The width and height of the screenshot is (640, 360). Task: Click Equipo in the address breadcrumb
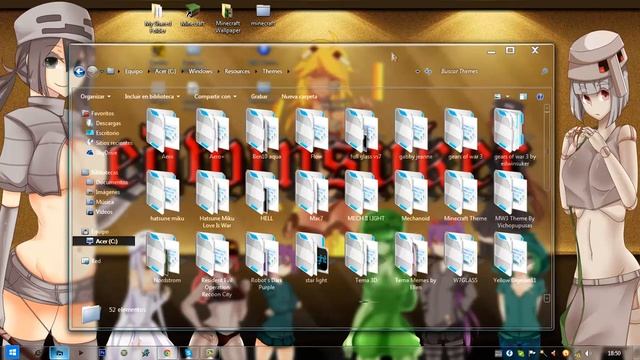coord(134,71)
